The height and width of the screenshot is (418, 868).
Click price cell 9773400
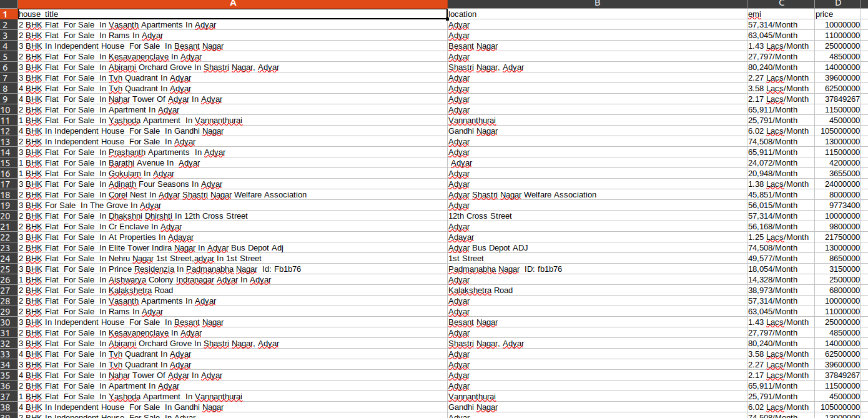(x=838, y=205)
